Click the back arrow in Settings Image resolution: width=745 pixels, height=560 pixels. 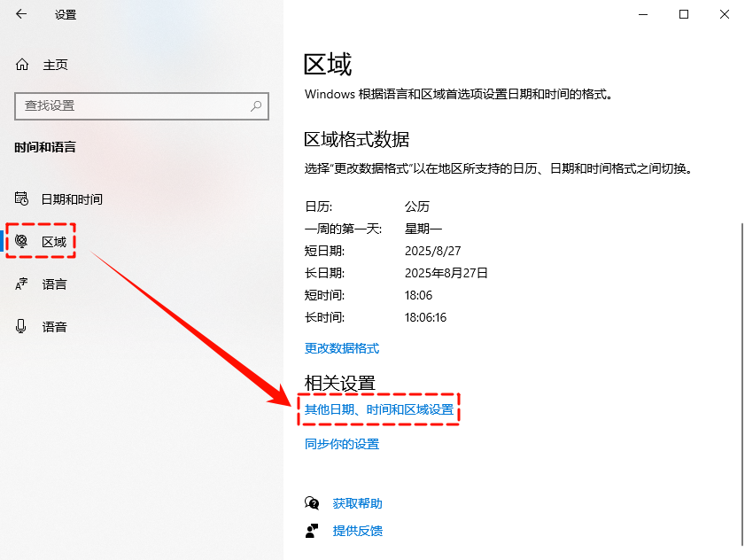(21, 14)
